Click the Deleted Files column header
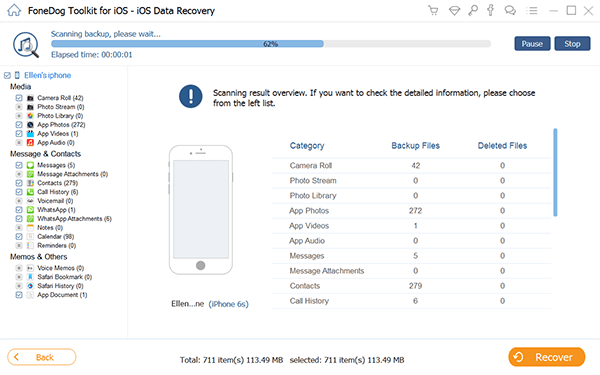This screenshot has width=600, height=375. (x=502, y=146)
